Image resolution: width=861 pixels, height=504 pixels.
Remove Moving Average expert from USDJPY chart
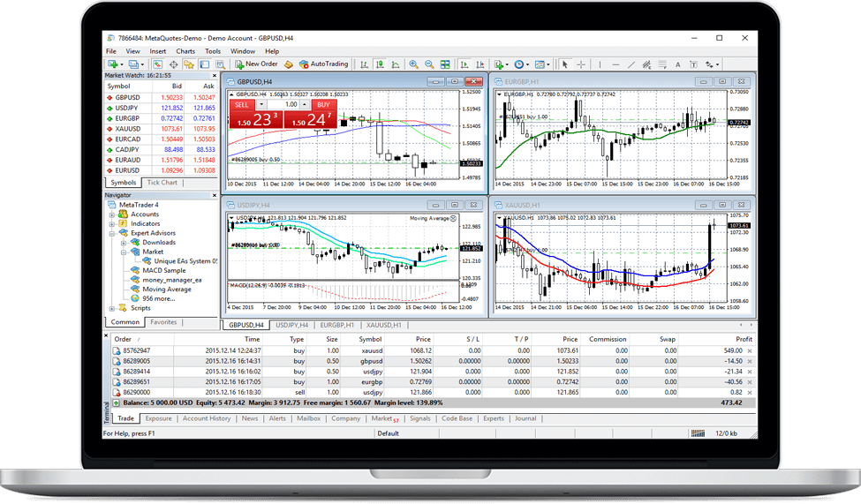(x=454, y=219)
